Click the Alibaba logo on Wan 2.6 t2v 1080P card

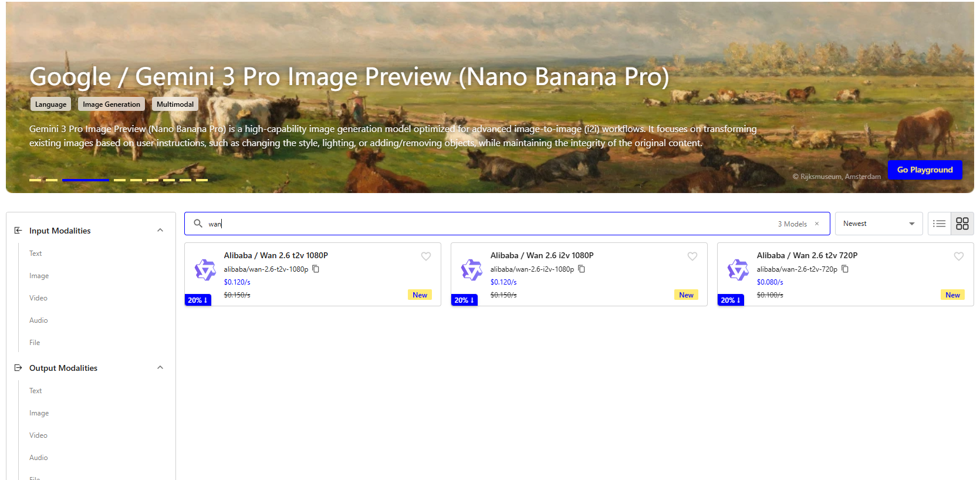[205, 269]
